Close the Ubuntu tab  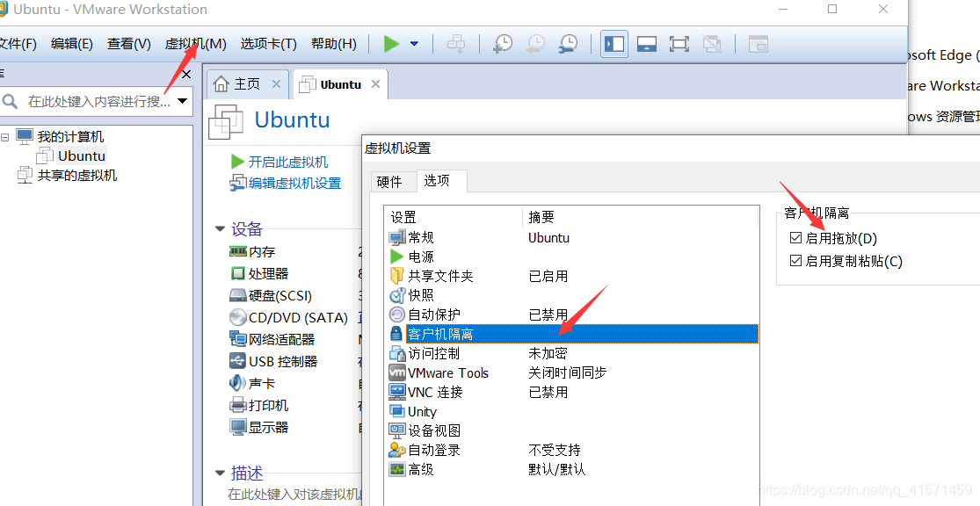(375, 83)
